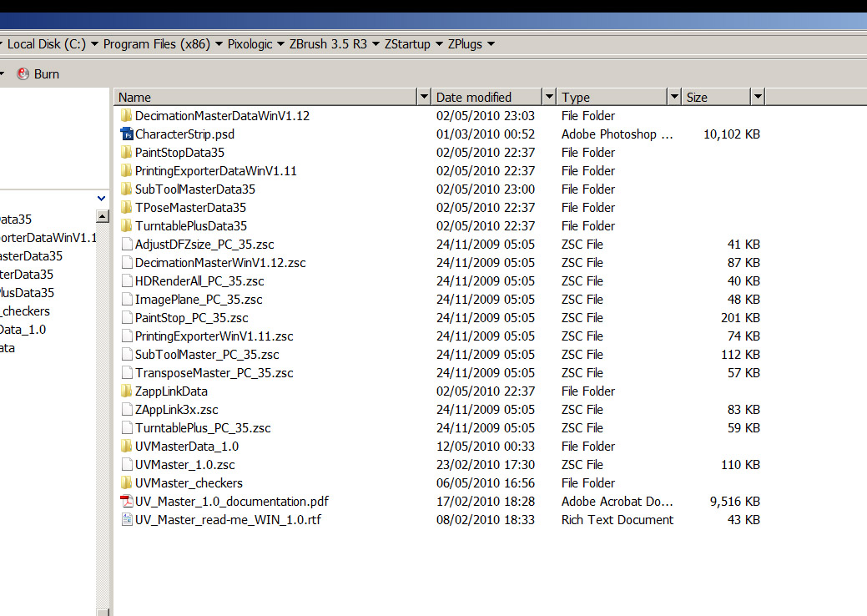This screenshot has height=616, width=867.
Task: Click the 201 KB size cell
Action: pos(740,317)
